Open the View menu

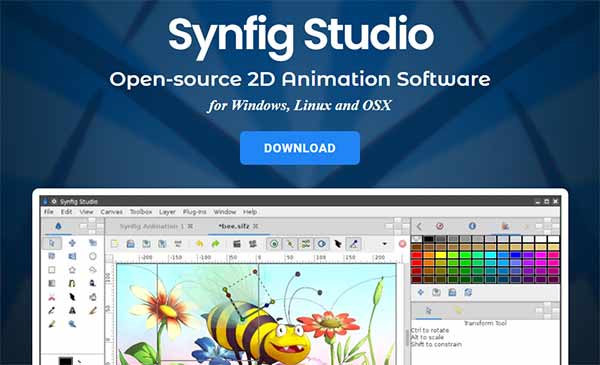86,212
